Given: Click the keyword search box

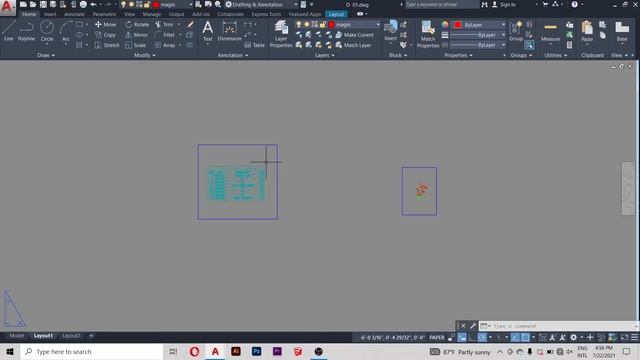Looking at the screenshot, I should pyautogui.click(x=442, y=4).
